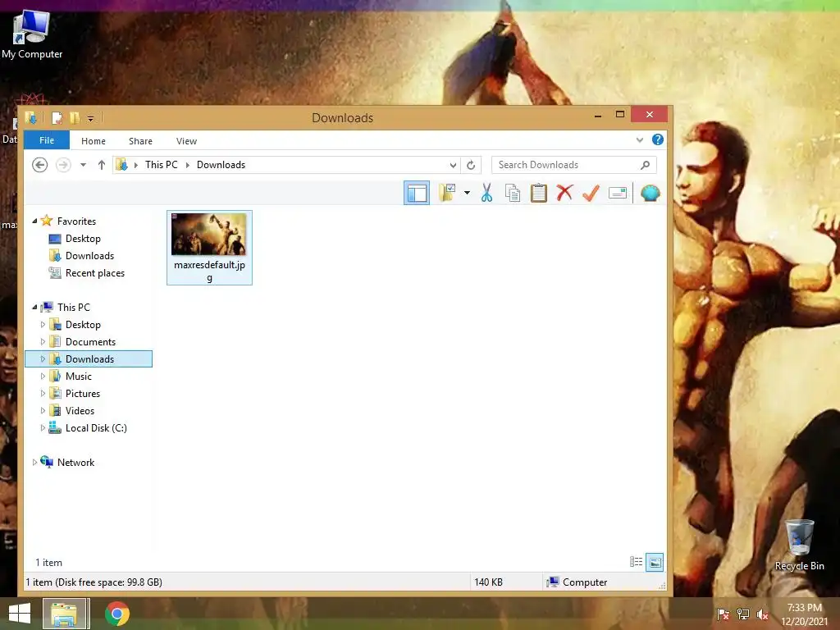Image resolution: width=840 pixels, height=630 pixels.
Task: Click This PC in address breadcrumb
Action: coord(162,165)
